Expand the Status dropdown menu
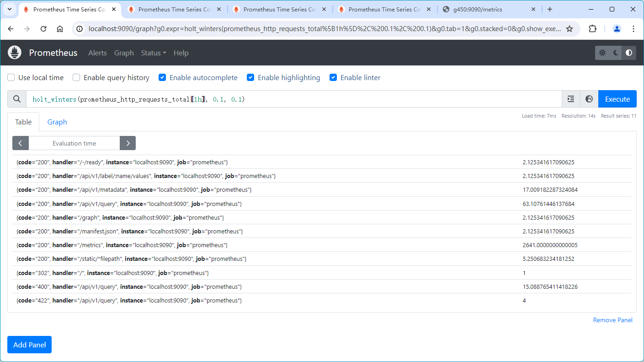Screen dimensions: 644x362 (x=154, y=53)
